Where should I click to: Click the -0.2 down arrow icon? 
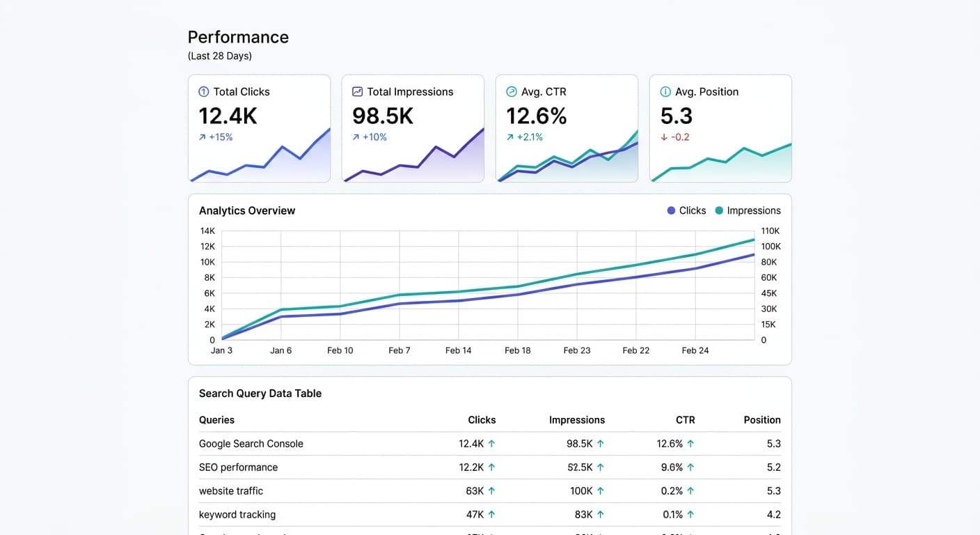click(x=664, y=137)
